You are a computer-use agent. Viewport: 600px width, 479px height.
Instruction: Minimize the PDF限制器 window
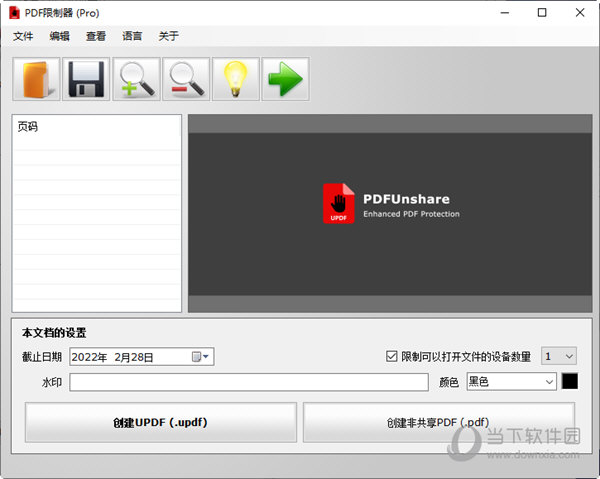pos(505,13)
